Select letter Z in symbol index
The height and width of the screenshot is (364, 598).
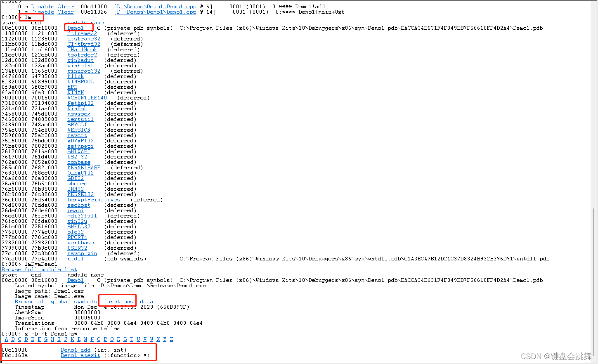click(x=171, y=339)
